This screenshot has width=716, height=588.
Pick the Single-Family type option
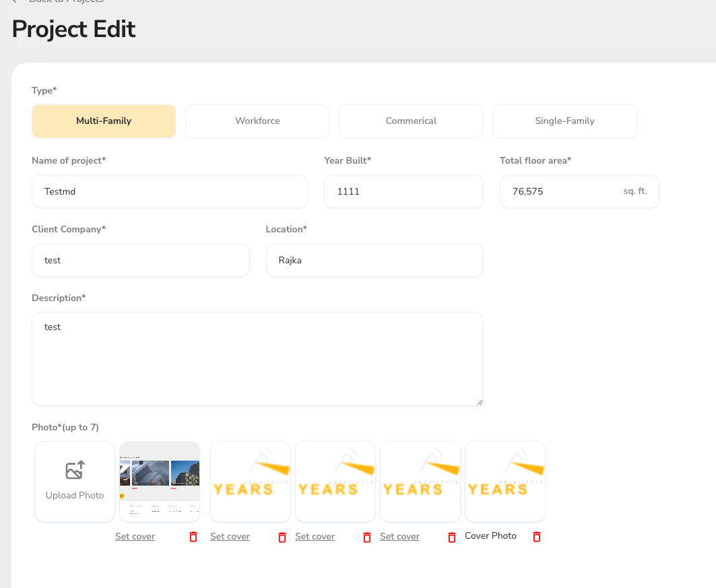564,121
